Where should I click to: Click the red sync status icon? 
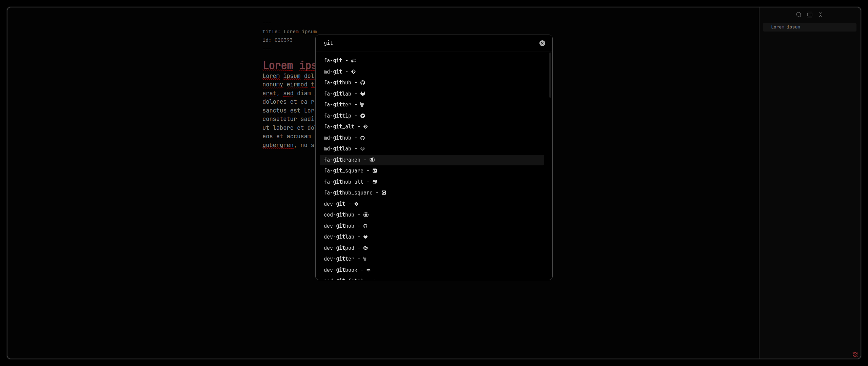[855, 354]
